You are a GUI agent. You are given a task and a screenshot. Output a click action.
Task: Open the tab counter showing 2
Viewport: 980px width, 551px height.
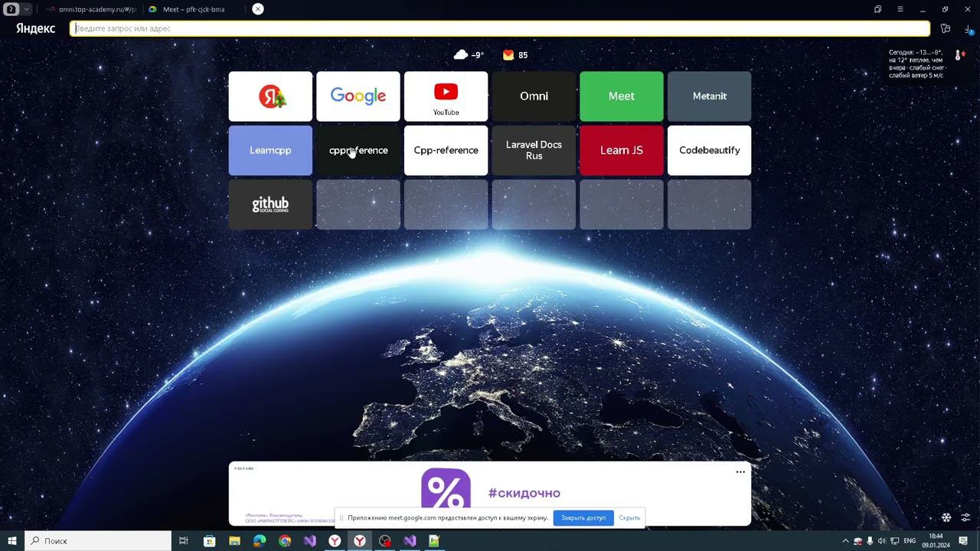11,9
